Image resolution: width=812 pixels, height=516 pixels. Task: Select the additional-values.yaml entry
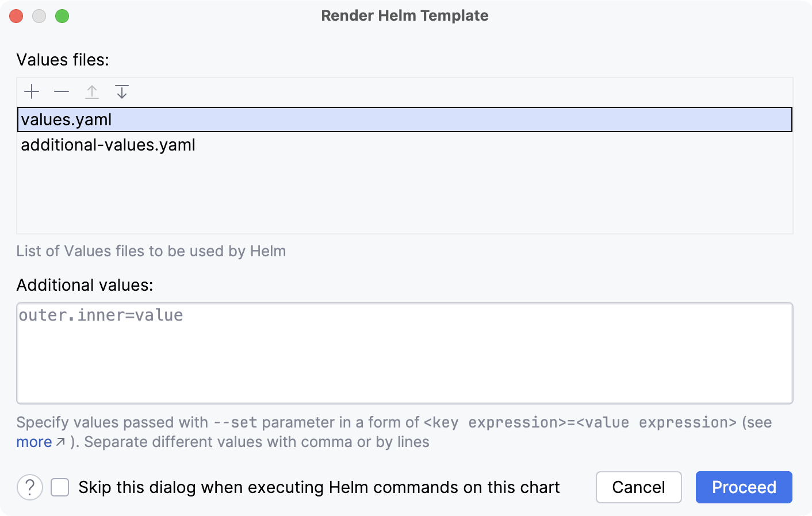tap(108, 145)
